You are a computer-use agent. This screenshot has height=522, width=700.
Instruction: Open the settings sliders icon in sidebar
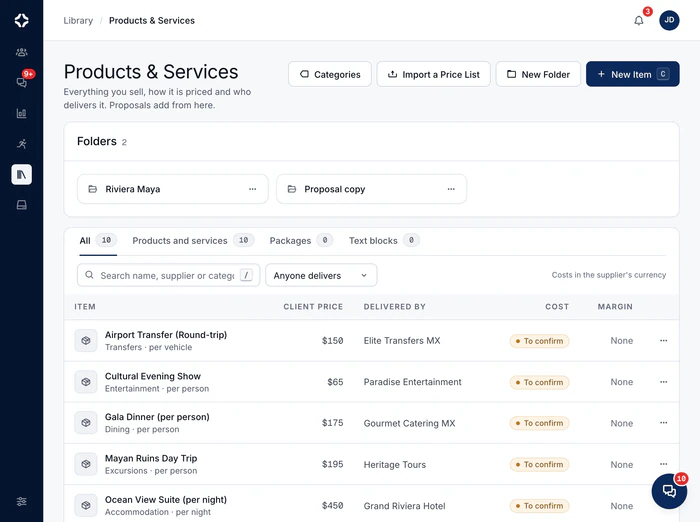21,501
